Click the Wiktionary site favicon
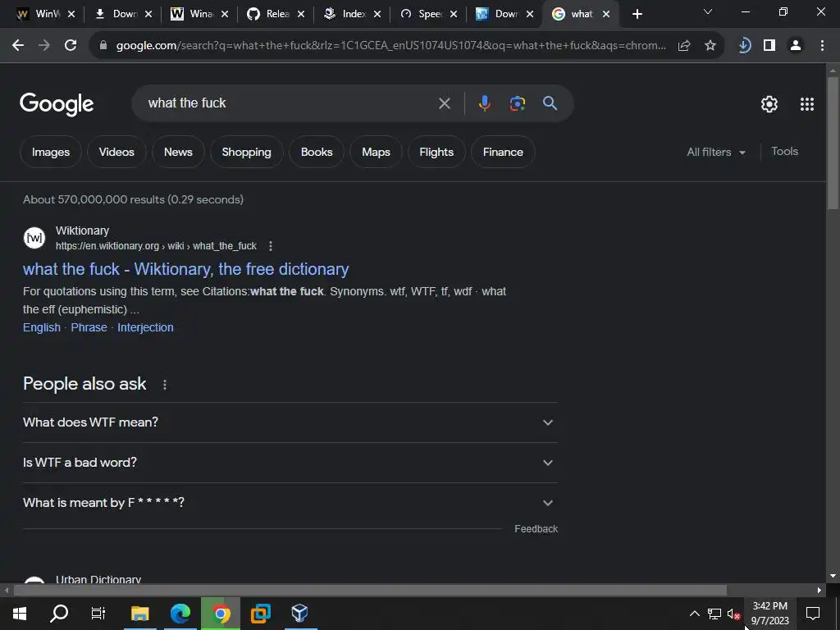840x630 pixels. coord(34,238)
